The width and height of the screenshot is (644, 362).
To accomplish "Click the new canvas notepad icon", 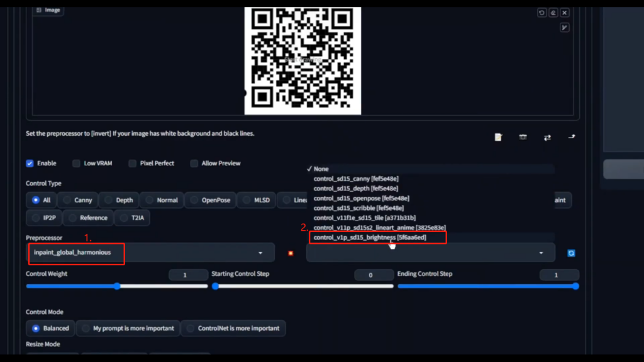I will 498,137.
